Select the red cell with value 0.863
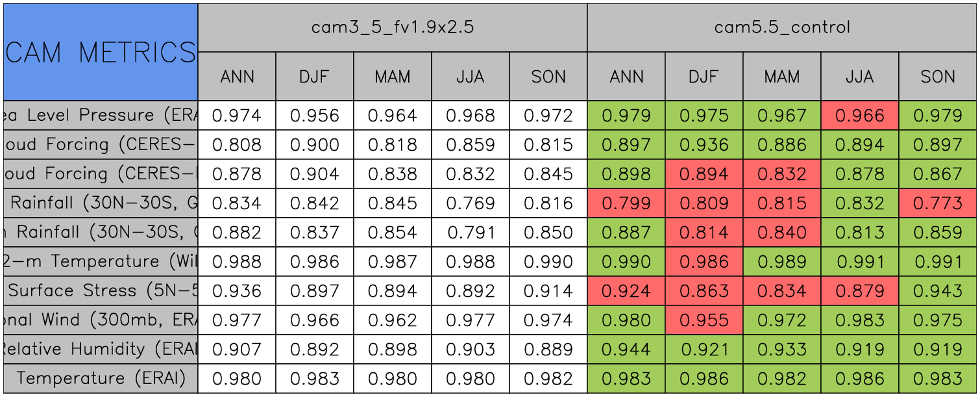 click(x=704, y=291)
